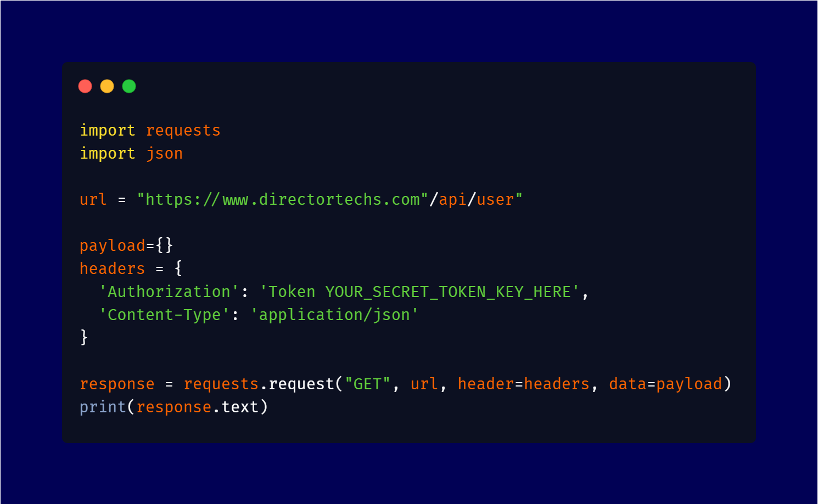
Task: Click the yellow minimize dot
Action: coord(107,86)
